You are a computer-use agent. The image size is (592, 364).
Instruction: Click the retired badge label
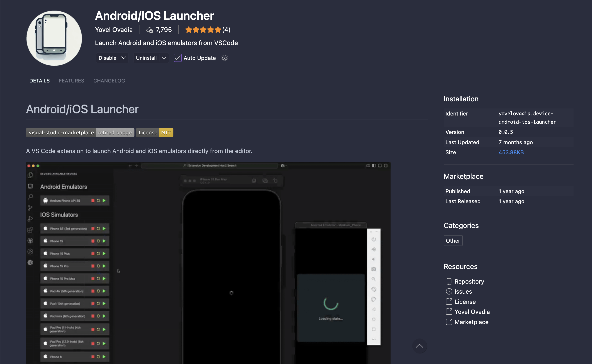115,132
